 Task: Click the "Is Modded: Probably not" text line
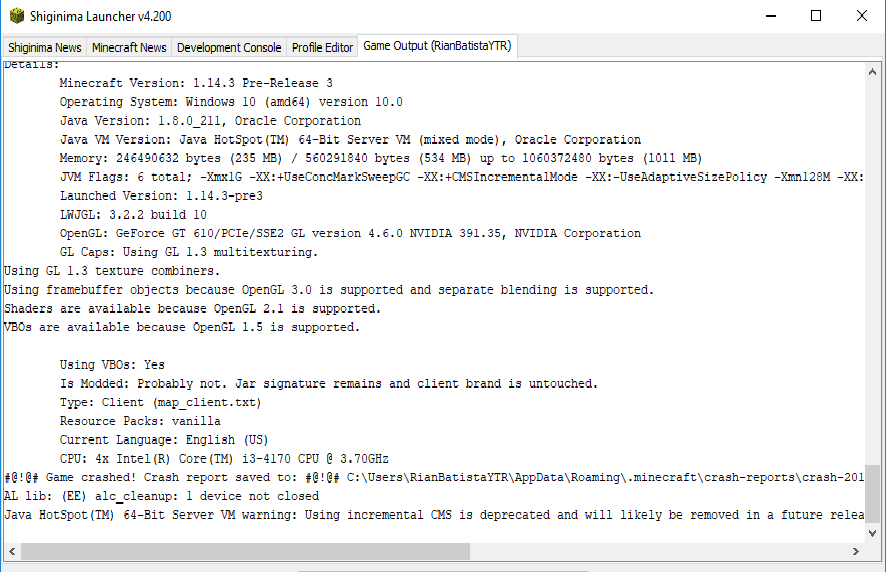[328, 384]
